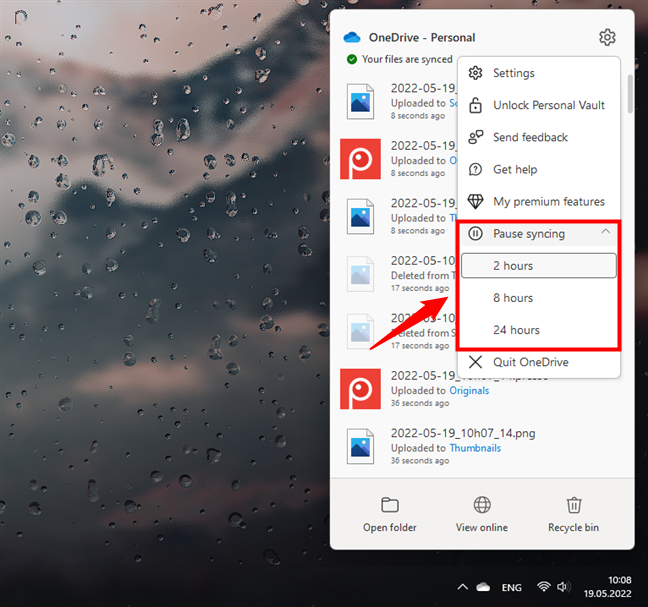The image size is (648, 607).
Task: Click the Recycle bin trash icon
Action: click(574, 505)
